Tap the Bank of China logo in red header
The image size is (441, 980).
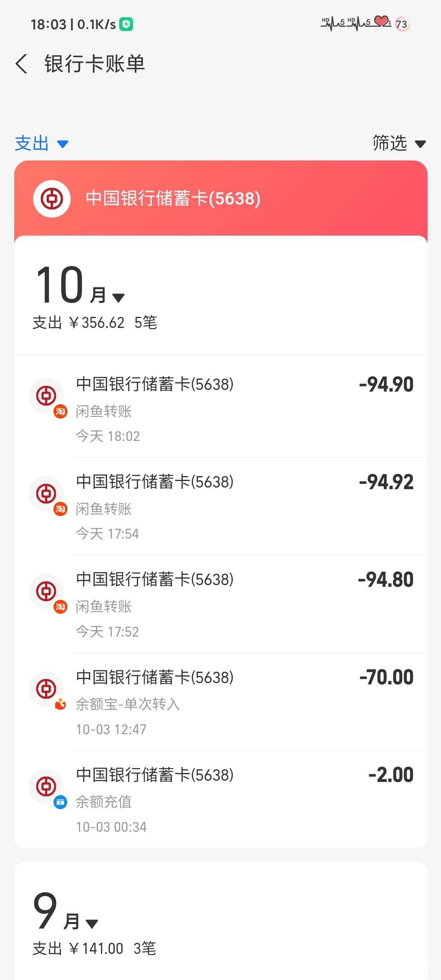52,199
